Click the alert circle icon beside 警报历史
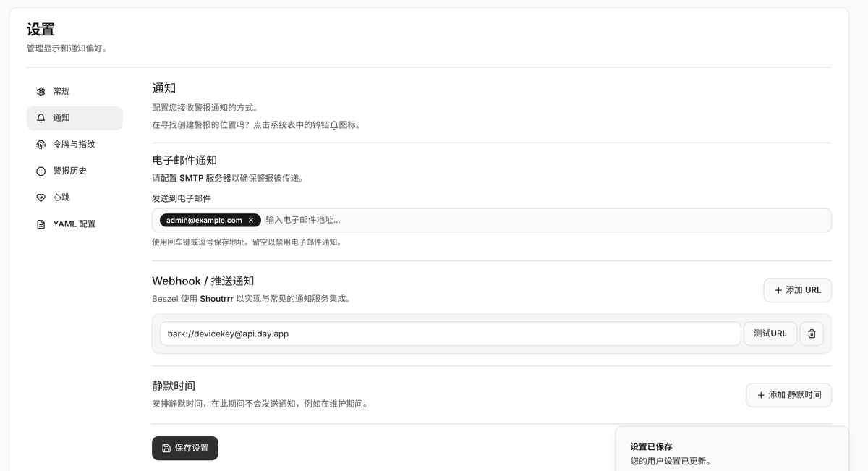868x471 pixels. (x=41, y=171)
